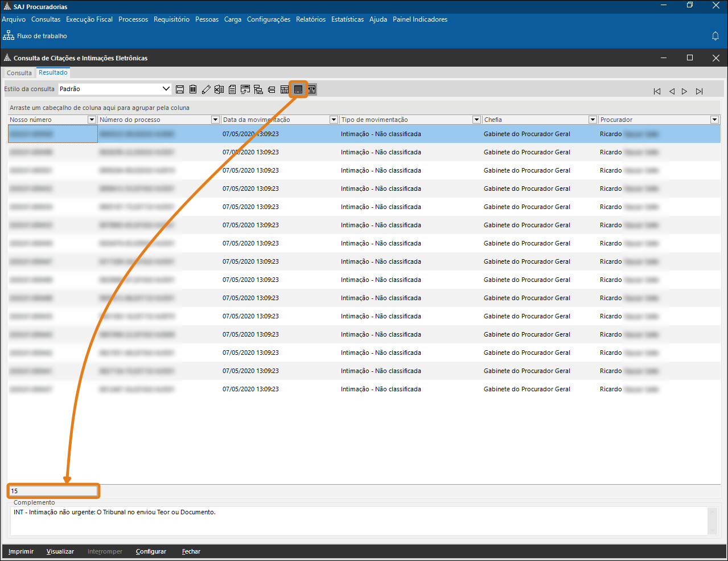The image size is (728, 561).
Task: Toggle the rightmost fit-columns toolbar button
Action: [x=311, y=89]
